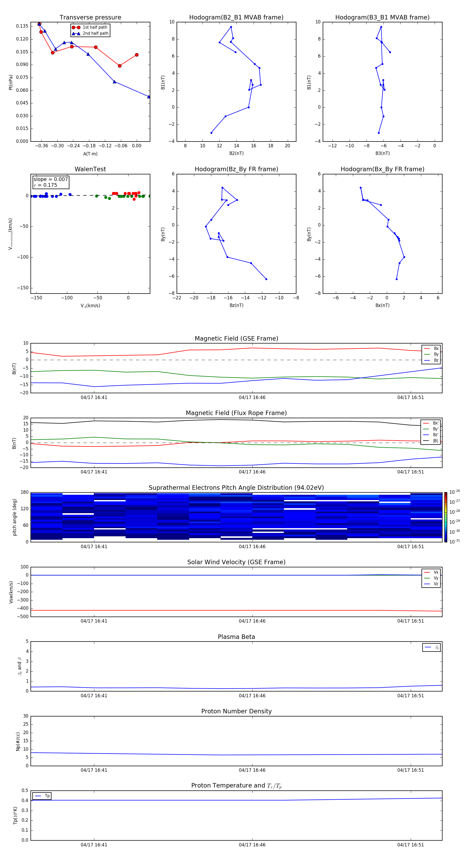Select Hodogram(Bx_By FR frame) title
This screenshot has width=473, height=868.
pyautogui.click(x=382, y=169)
